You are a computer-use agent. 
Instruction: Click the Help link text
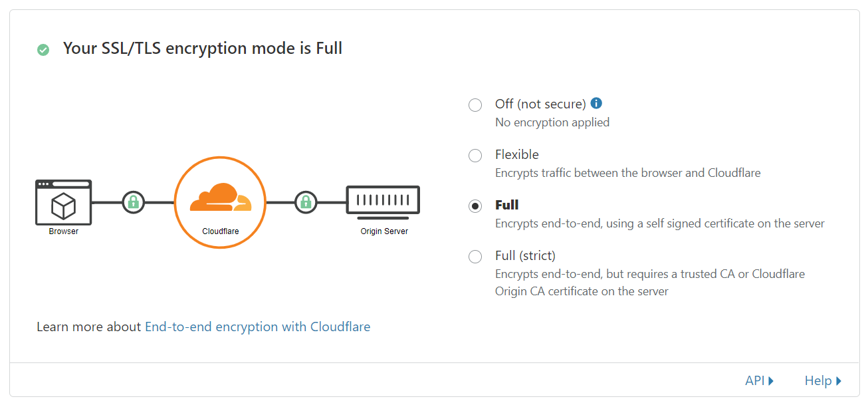pyautogui.click(x=818, y=380)
